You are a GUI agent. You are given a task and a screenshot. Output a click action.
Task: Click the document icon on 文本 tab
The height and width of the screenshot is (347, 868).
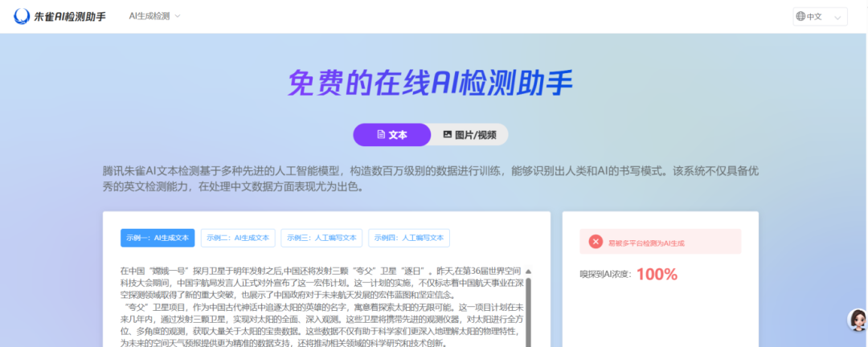(380, 135)
